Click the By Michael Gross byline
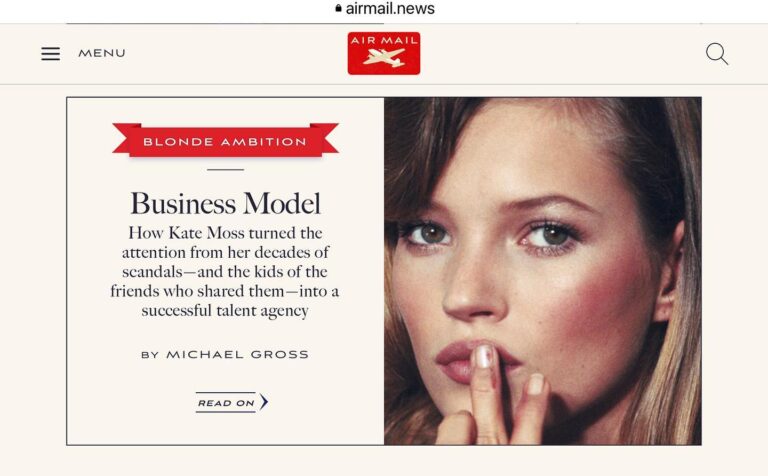 (x=225, y=355)
